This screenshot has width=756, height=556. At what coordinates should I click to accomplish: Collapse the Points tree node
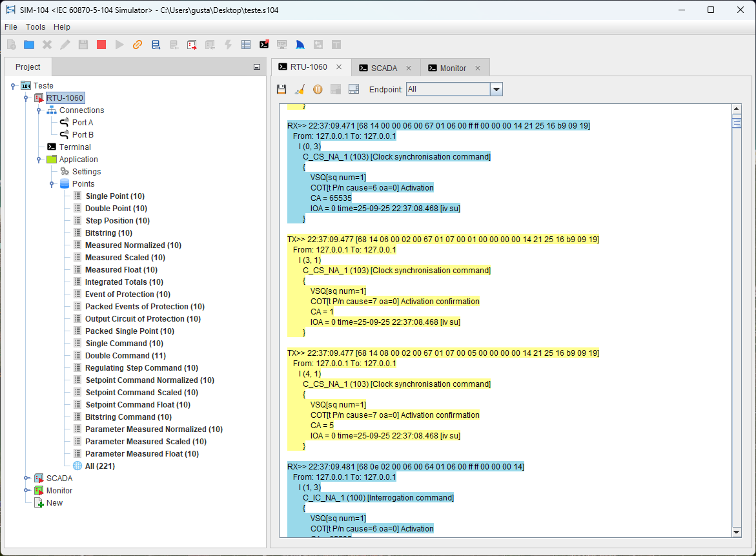pos(52,184)
